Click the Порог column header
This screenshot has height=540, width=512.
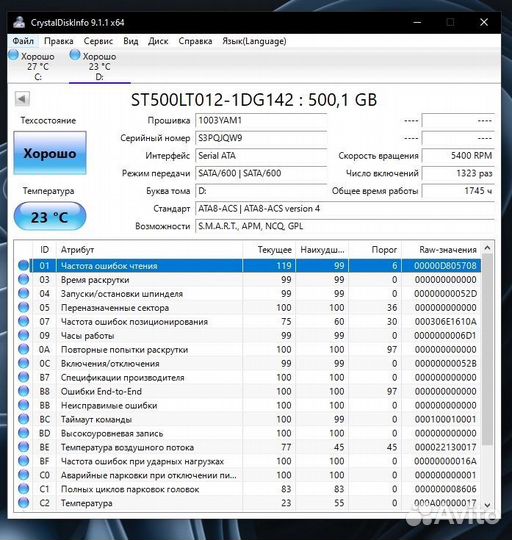point(375,250)
